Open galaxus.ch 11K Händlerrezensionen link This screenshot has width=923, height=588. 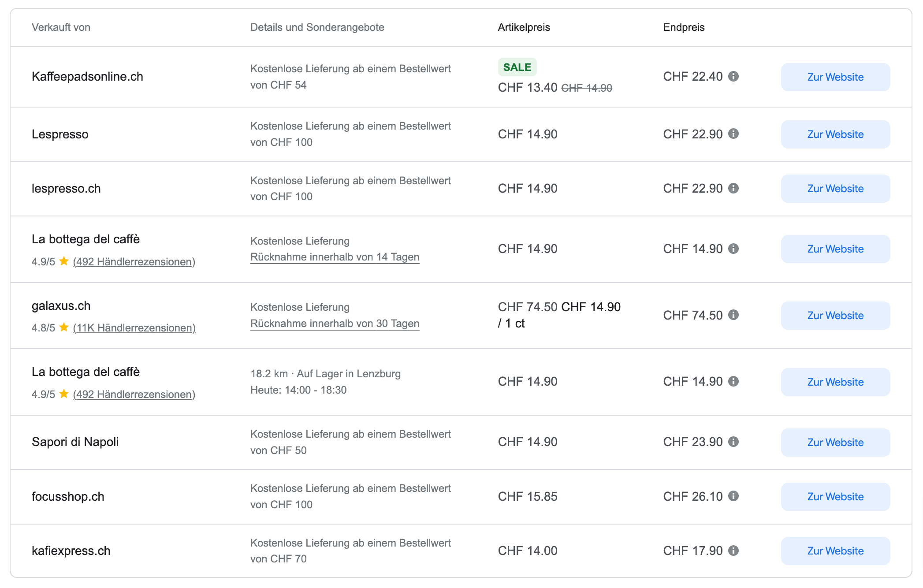134,328
